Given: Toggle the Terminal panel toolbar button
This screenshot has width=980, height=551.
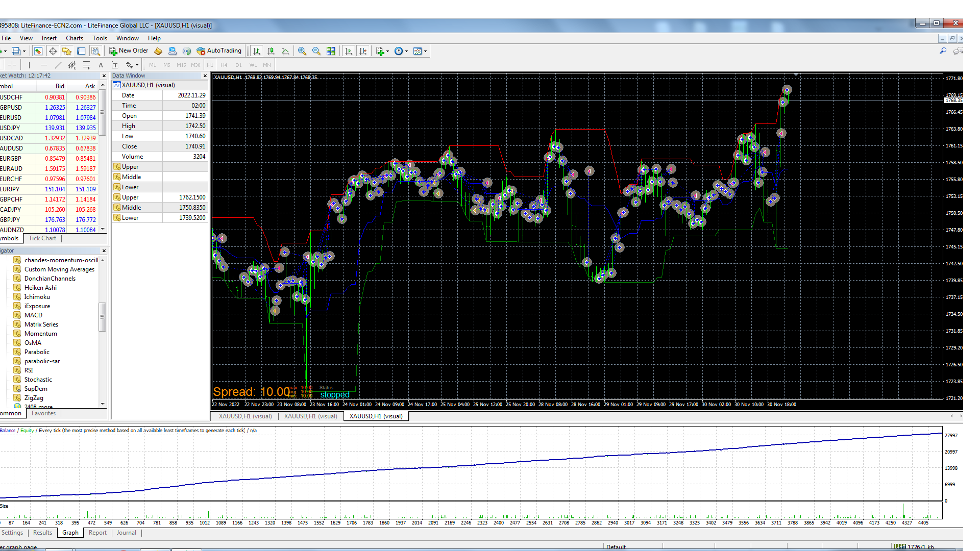Looking at the screenshot, I should tap(81, 51).
